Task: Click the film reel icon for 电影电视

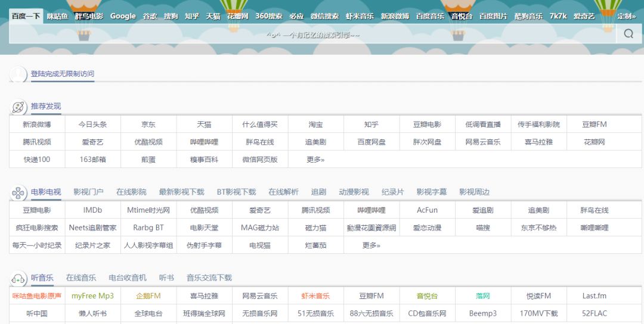Action: [x=18, y=192]
